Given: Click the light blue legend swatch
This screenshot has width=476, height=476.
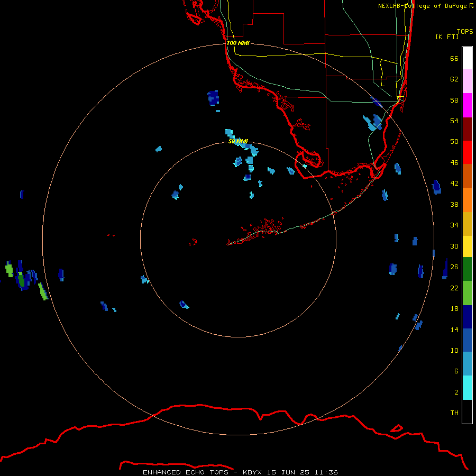Looking at the screenshot, I should [x=467, y=364].
